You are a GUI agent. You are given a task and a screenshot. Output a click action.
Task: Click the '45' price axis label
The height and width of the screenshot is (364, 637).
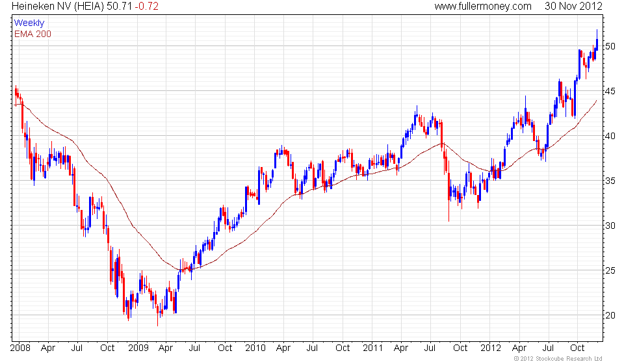610,91
